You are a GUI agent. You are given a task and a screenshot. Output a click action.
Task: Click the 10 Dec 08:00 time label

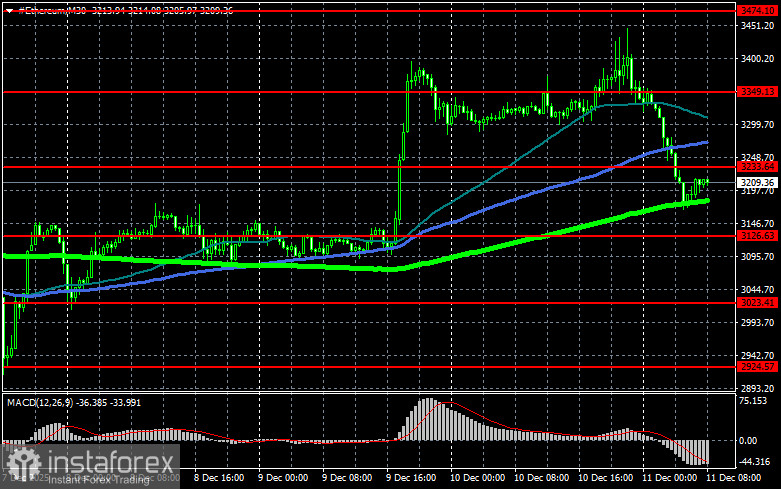pyautogui.click(x=541, y=478)
